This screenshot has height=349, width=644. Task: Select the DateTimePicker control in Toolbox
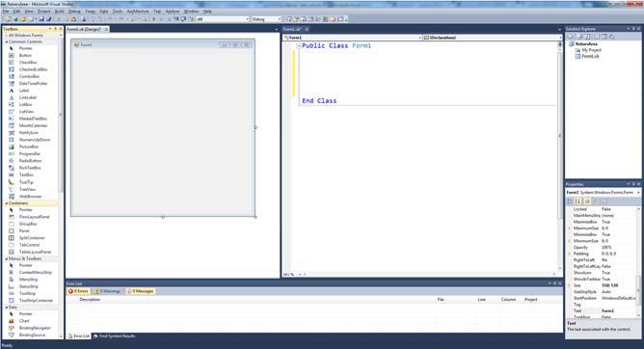pos(33,83)
